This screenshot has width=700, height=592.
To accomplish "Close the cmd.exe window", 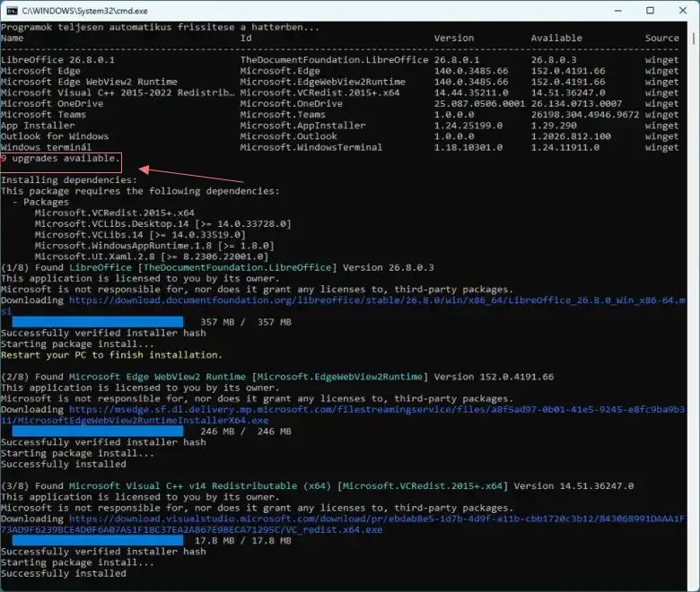I will pyautogui.click(x=683, y=11).
